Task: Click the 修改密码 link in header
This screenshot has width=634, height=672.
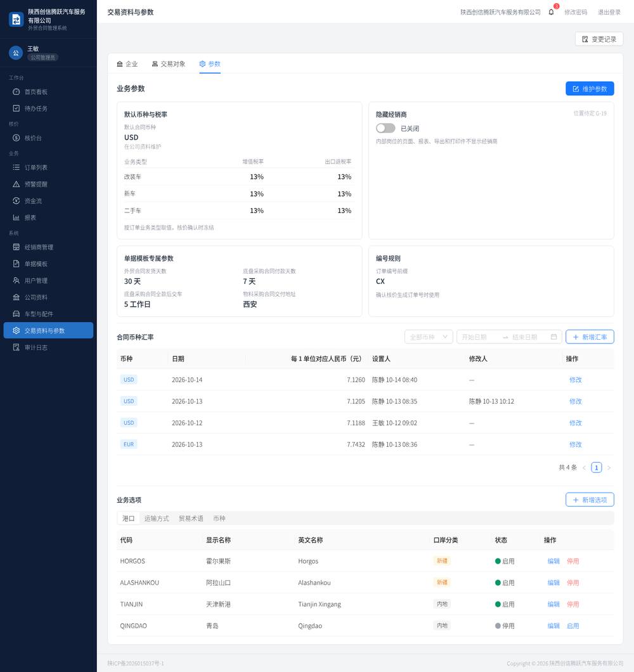Action: click(576, 12)
